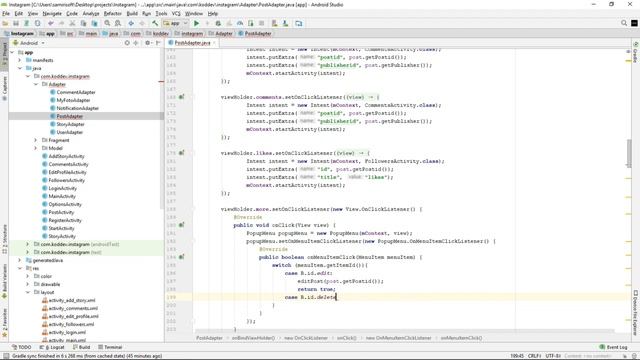Click onBindViewHolder() in the editor breadcrumb
The image size is (640, 360).
tap(253, 338)
